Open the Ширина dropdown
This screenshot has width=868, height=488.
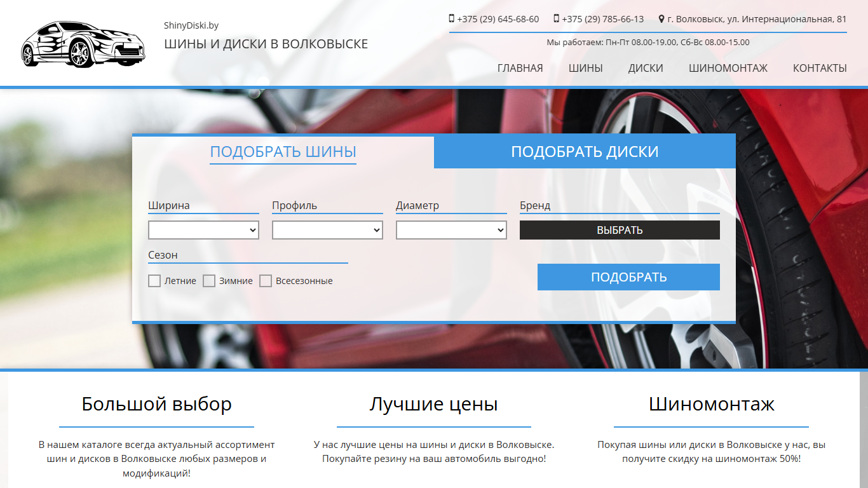[x=203, y=230]
